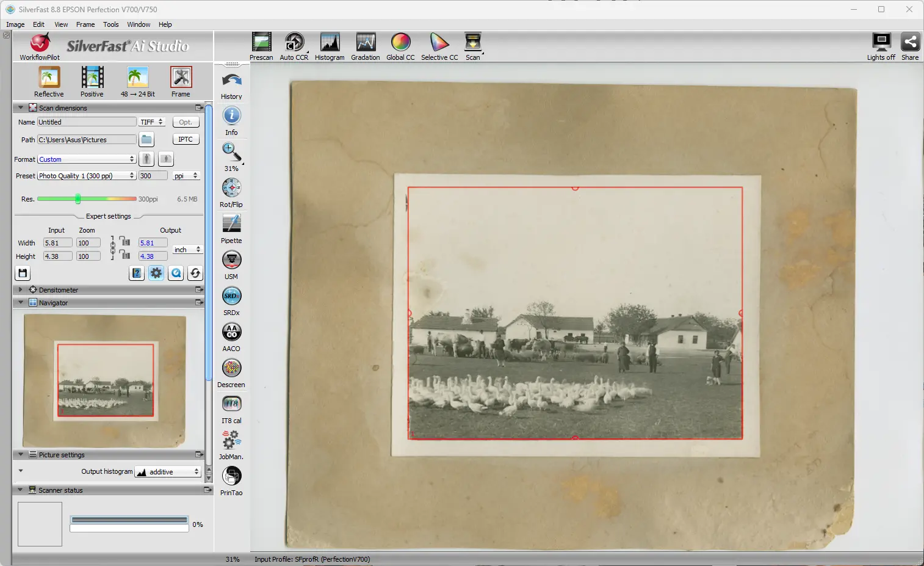Screen dimensions: 924x566
Task: Expand the Densitometer panel
Action: (x=20, y=289)
